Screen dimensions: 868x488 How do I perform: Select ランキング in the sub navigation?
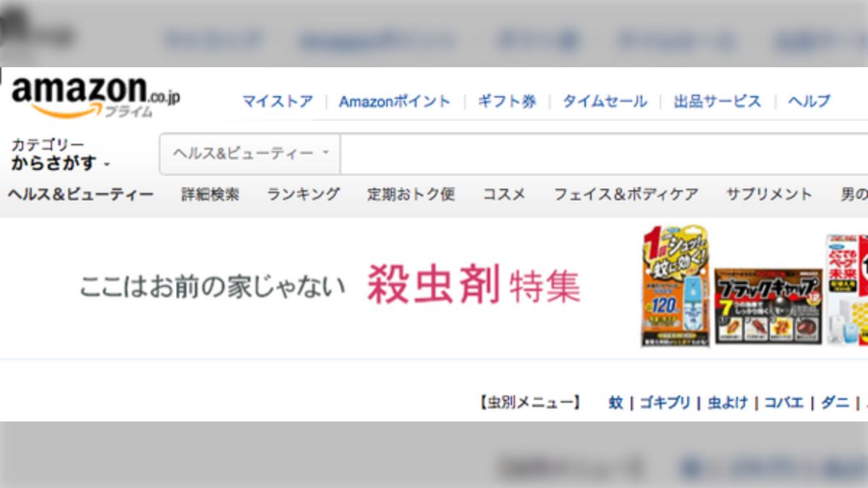tap(303, 194)
